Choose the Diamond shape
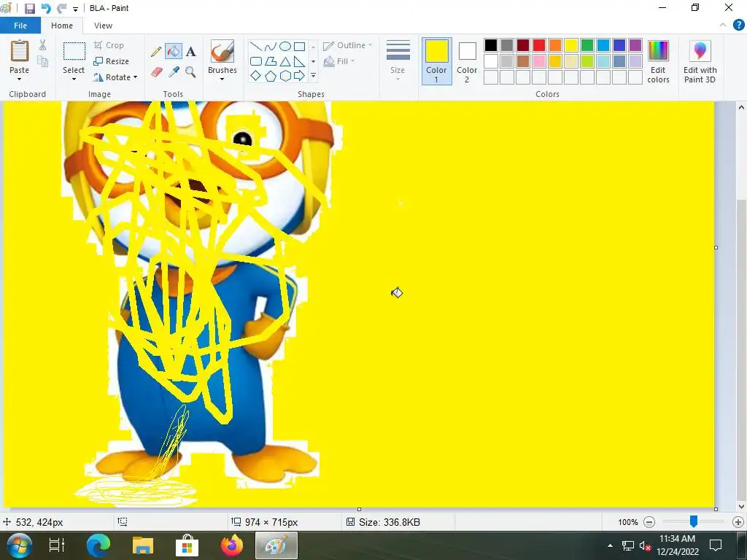 pos(256,76)
